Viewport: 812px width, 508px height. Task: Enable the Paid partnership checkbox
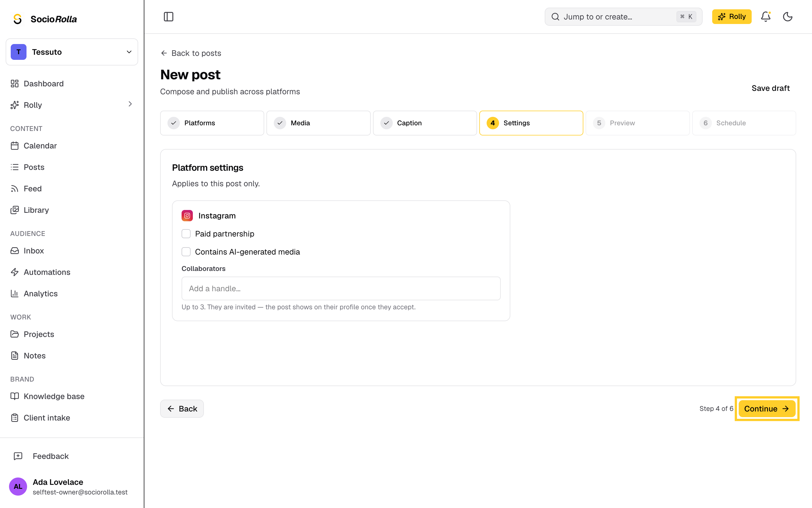tap(186, 234)
